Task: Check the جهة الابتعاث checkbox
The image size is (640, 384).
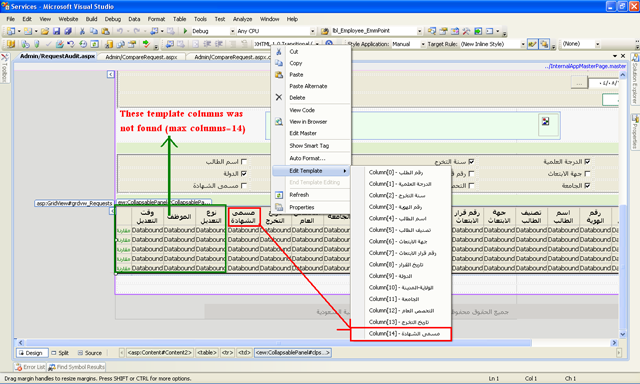Action: pyautogui.click(x=587, y=173)
